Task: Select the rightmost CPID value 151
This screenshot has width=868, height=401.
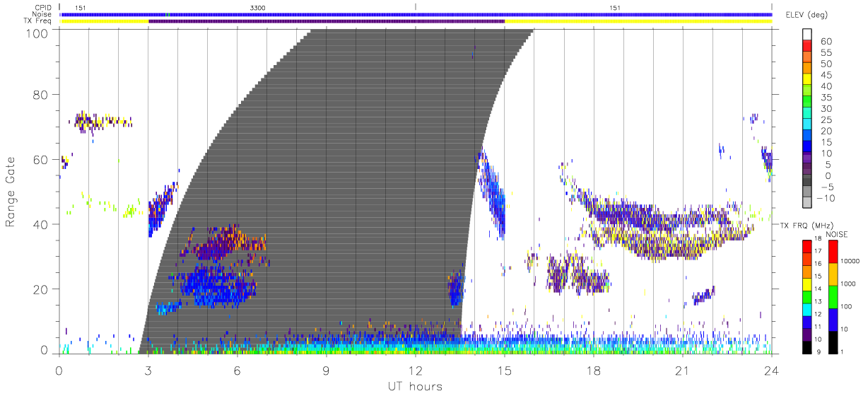Action: [615, 7]
